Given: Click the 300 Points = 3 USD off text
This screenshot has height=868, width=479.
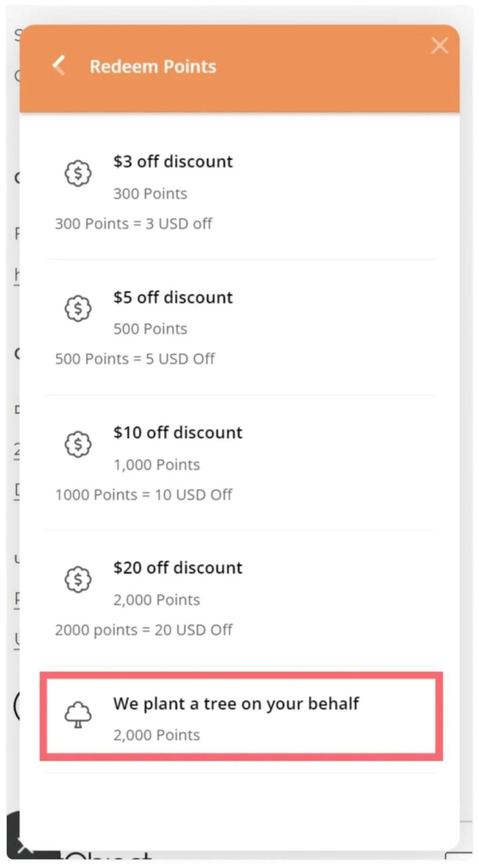Looking at the screenshot, I should (x=133, y=224).
